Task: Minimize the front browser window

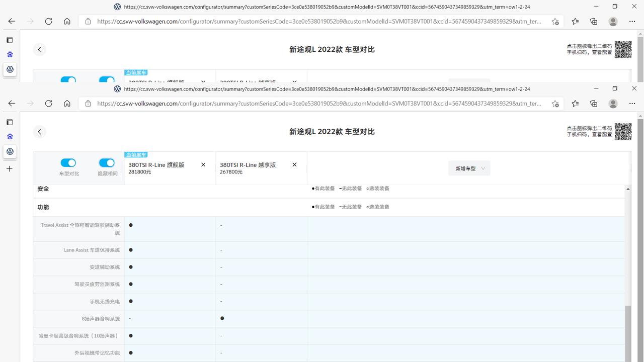Action: [596, 88]
